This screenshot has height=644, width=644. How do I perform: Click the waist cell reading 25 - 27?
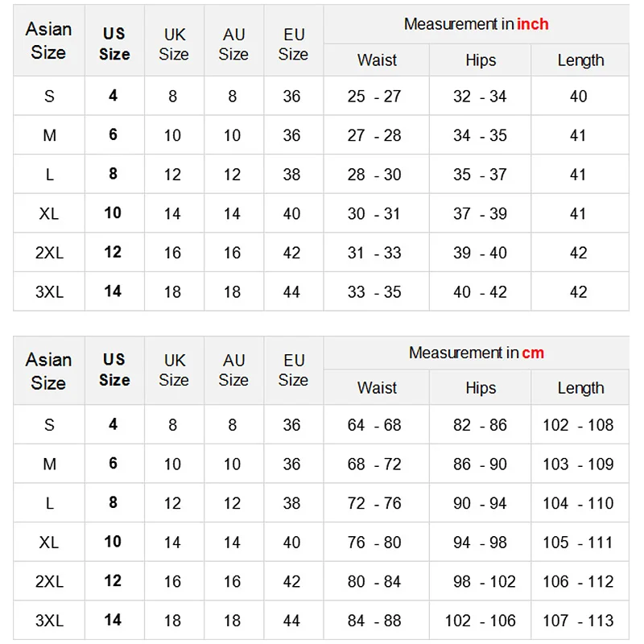point(374,97)
